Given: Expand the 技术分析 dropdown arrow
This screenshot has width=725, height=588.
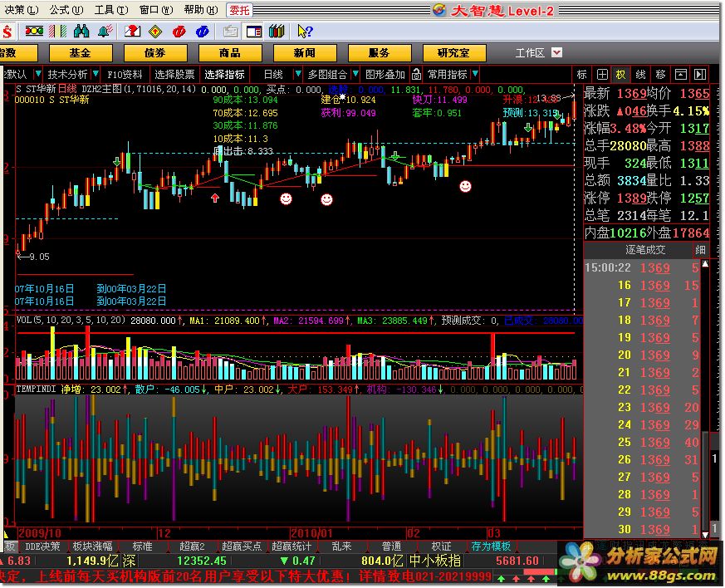Looking at the screenshot, I should 96,74.
